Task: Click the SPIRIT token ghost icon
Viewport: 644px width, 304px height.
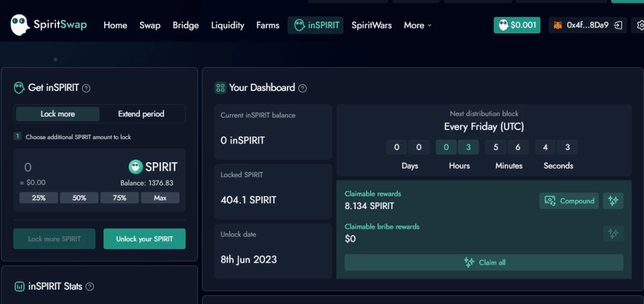Action: [136, 167]
